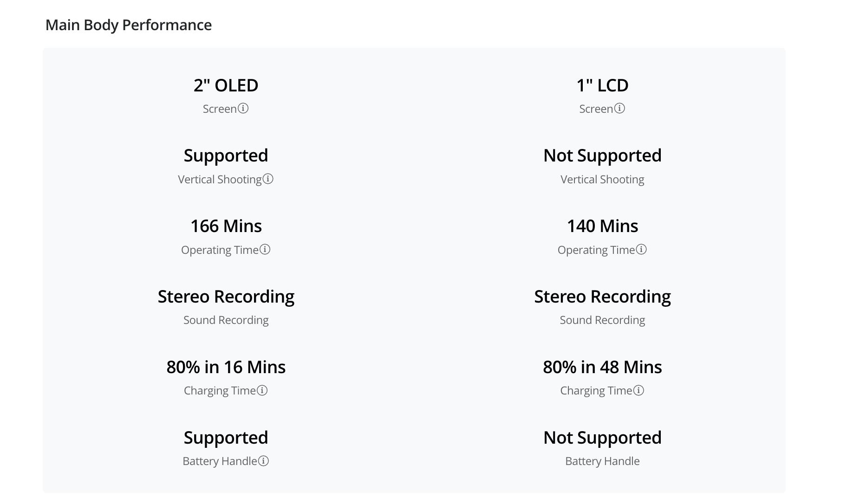This screenshot has width=847, height=504.
Task: Select the 2" OLED screen value
Action: (226, 85)
